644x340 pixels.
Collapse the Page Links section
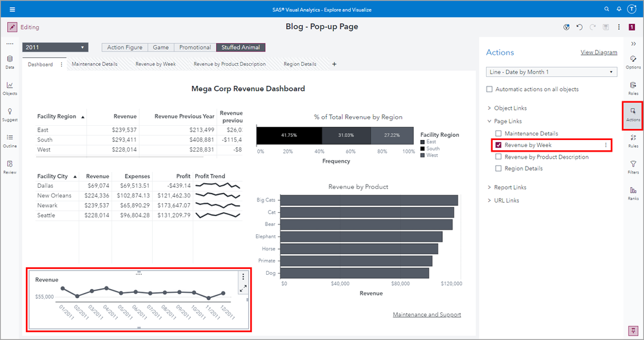pyautogui.click(x=489, y=121)
